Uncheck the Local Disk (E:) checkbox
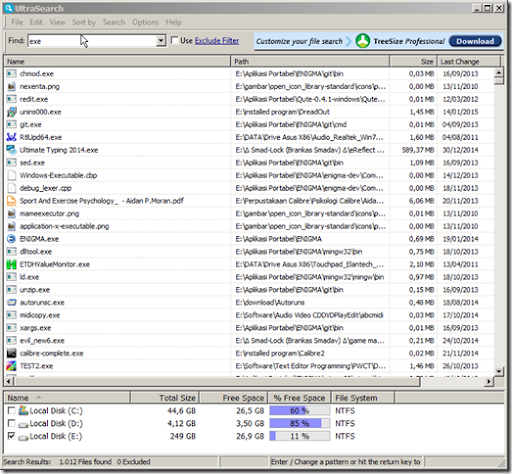 click(x=11, y=436)
